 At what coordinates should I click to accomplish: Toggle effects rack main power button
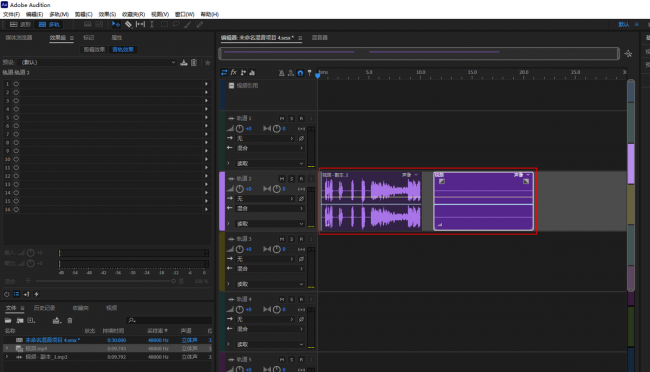(7, 294)
